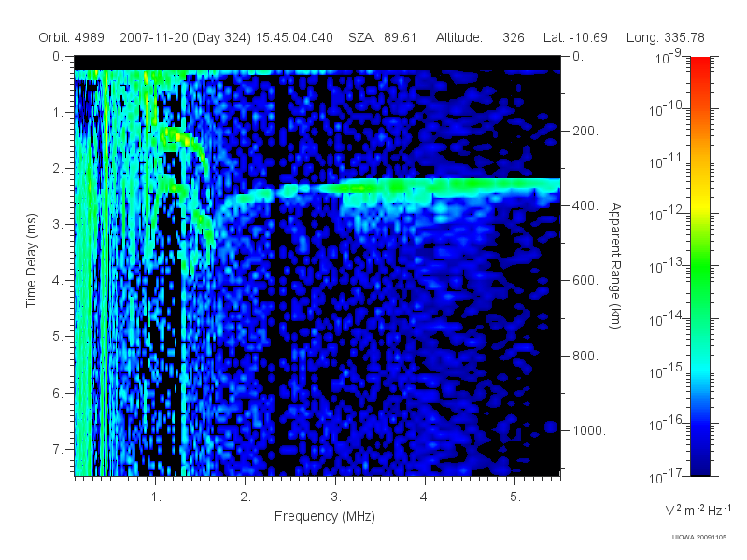Click the 'SZA: 89.61' value
This screenshot has width=747, height=560.
383,37
